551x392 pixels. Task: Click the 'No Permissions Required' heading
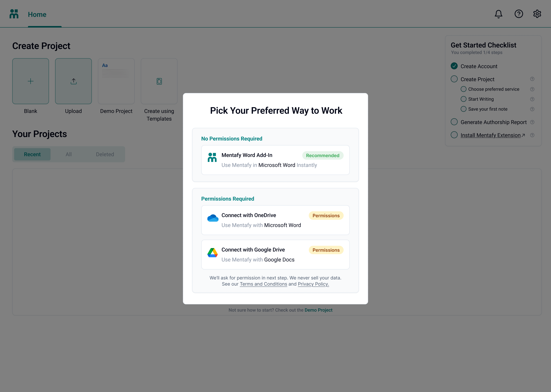[232, 139]
